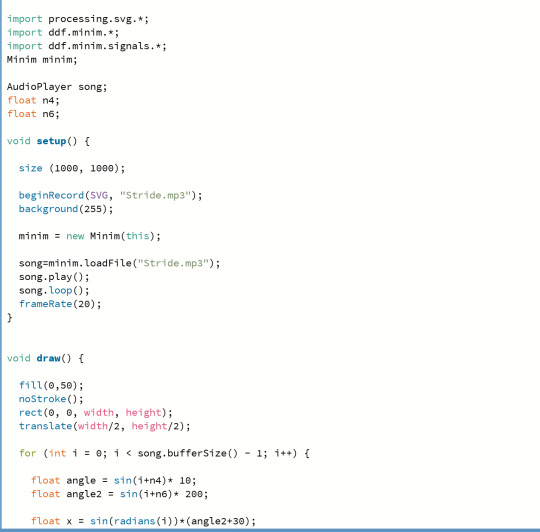Click the 'void draw() {' line
Image resolution: width=540 pixels, height=532 pixels.
(x=45, y=358)
